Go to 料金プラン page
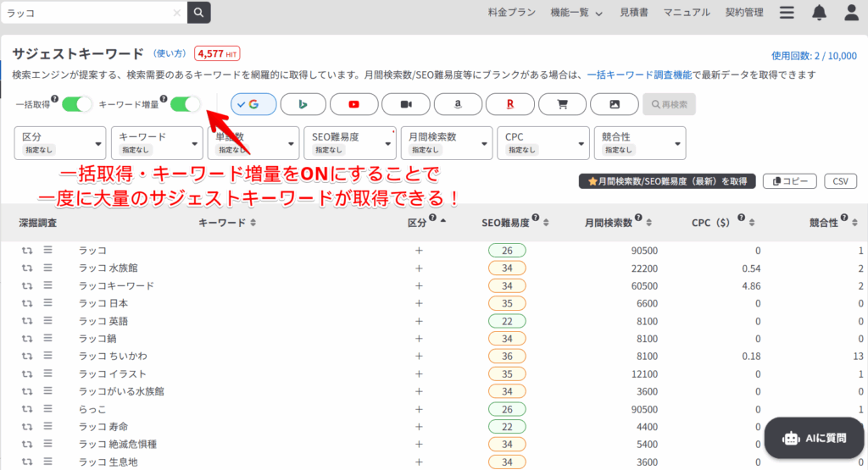868x470 pixels. (x=512, y=13)
